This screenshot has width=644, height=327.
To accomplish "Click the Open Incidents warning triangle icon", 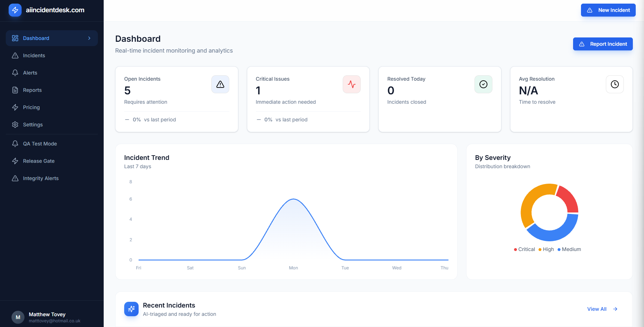I will [x=220, y=84].
